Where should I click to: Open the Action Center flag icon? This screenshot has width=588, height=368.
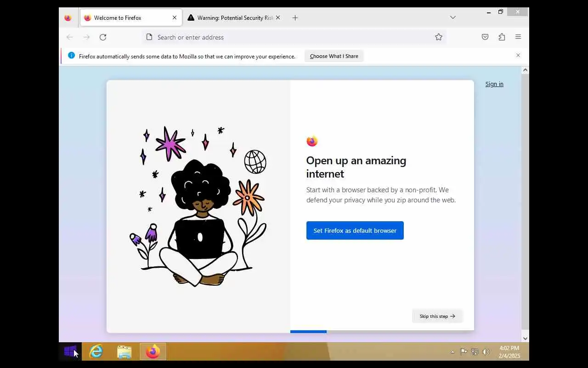coord(464,352)
